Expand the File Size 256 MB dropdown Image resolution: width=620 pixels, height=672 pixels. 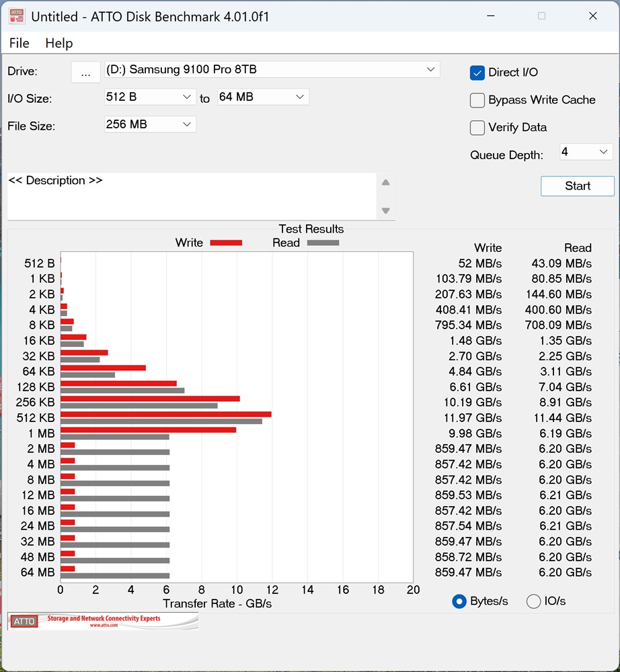[187, 124]
